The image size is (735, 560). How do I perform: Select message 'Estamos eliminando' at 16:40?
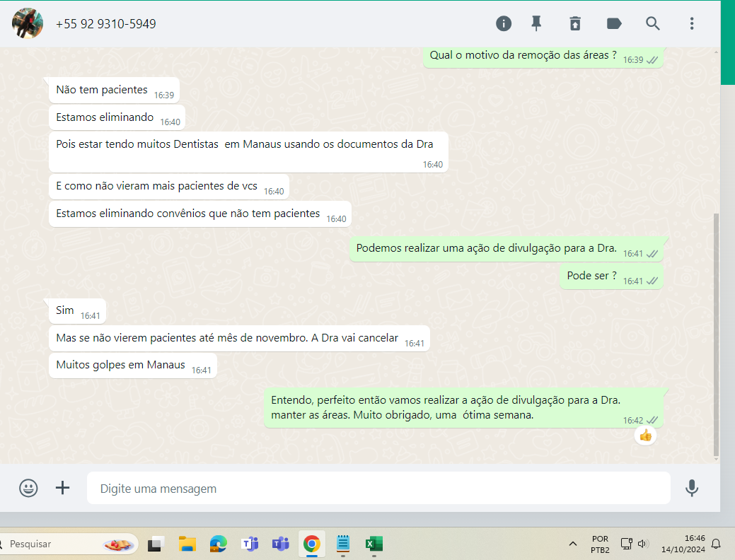tap(117, 117)
